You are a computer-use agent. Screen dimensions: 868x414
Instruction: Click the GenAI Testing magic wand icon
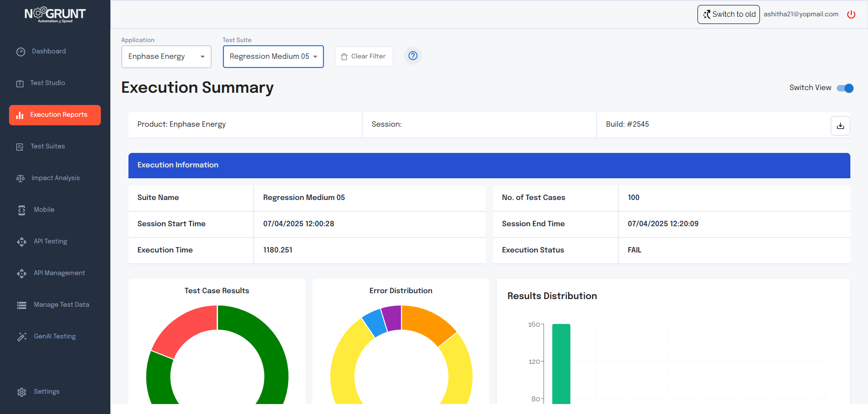(22, 337)
